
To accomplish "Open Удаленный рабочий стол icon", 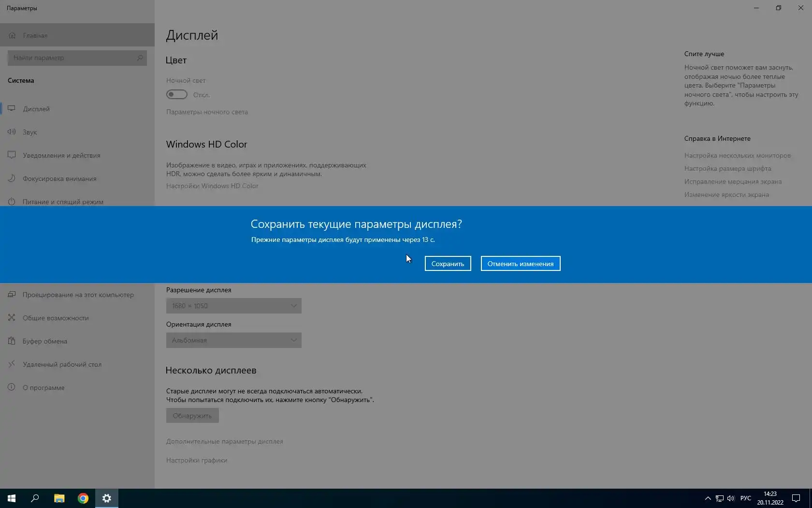I will coord(12,364).
